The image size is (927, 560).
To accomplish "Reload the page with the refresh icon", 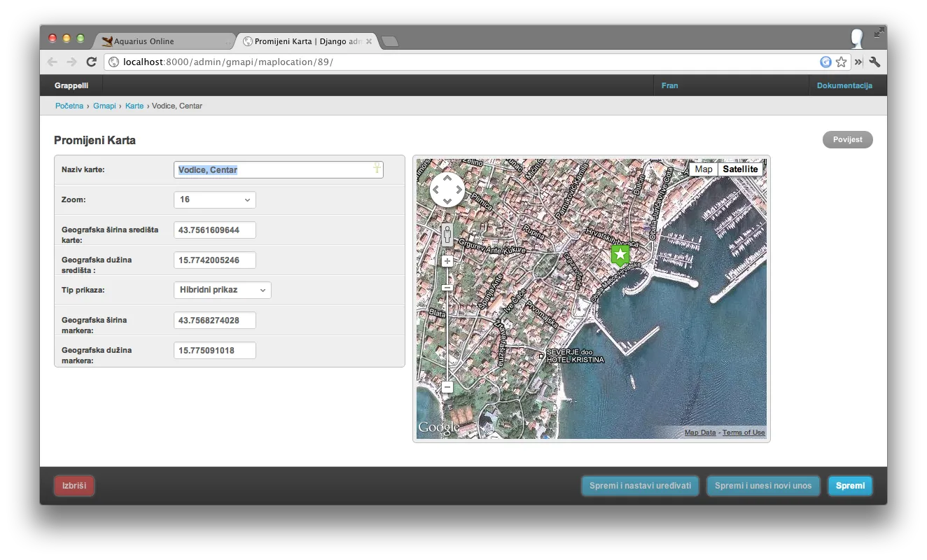I will [x=91, y=62].
